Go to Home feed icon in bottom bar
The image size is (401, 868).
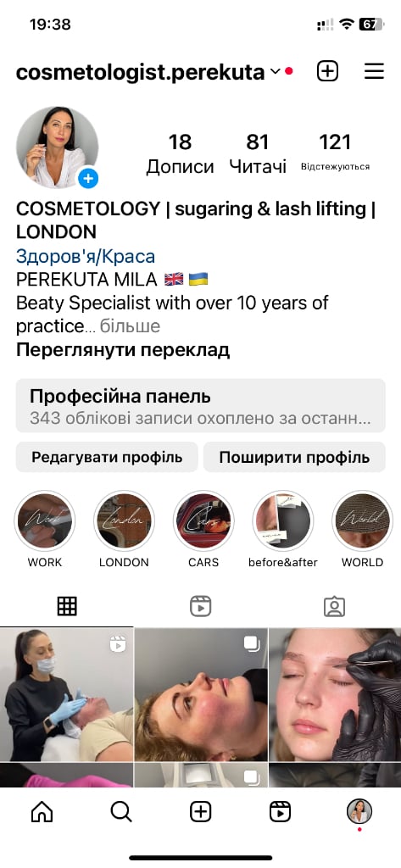point(42,812)
